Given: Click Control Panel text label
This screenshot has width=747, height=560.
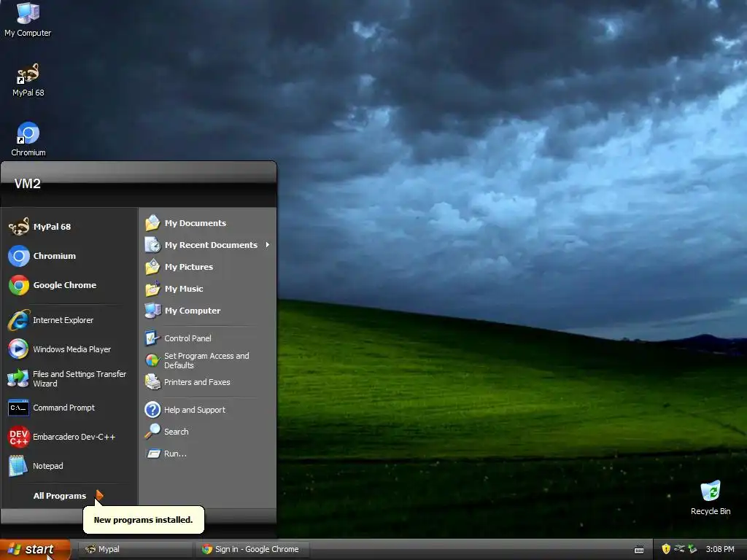Looking at the screenshot, I should (x=187, y=338).
